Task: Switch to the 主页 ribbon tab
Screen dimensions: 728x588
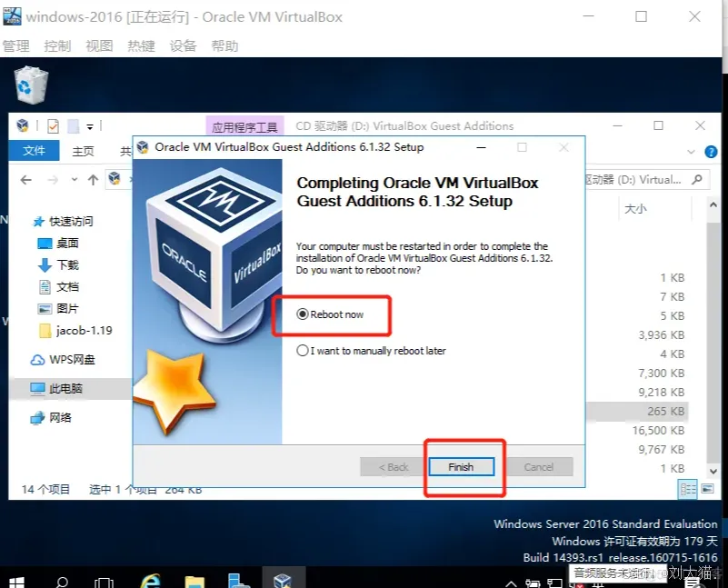Action: [83, 151]
